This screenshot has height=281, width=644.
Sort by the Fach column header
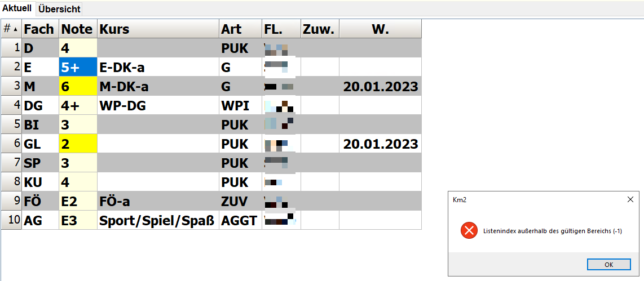(x=40, y=29)
